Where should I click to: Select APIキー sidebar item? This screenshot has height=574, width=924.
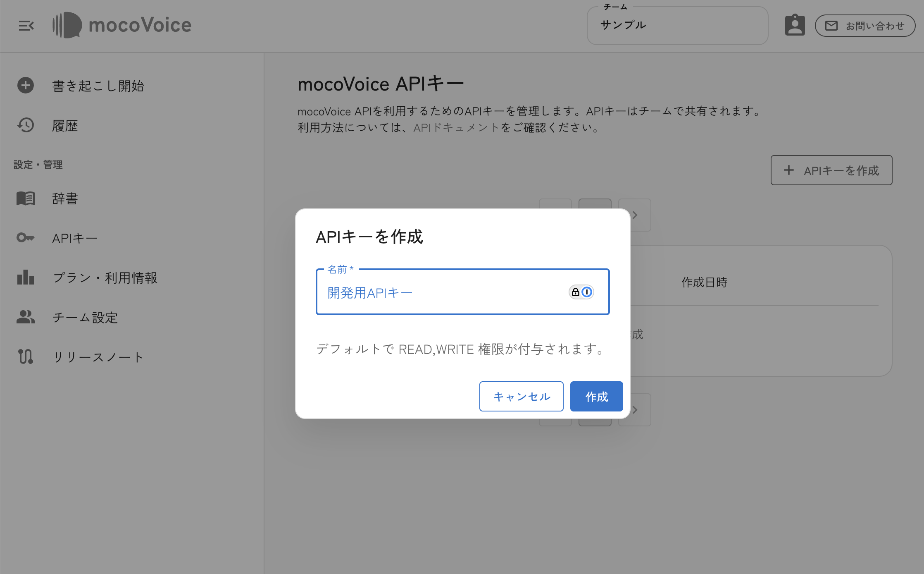point(75,238)
